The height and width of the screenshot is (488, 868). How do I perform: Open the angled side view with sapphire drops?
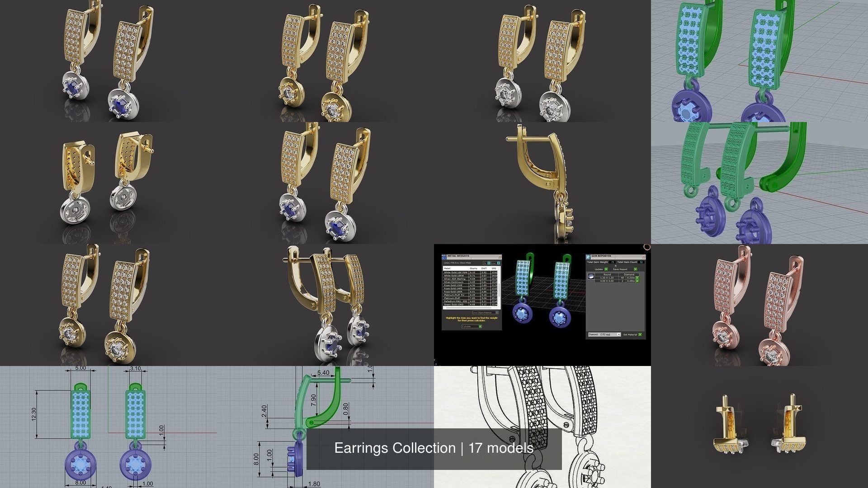[x=325, y=305]
